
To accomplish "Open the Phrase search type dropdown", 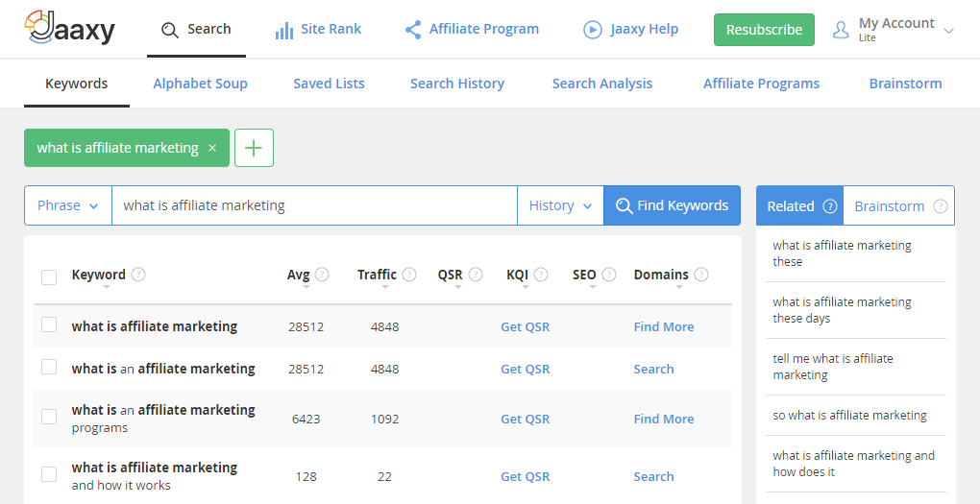I will tap(68, 205).
